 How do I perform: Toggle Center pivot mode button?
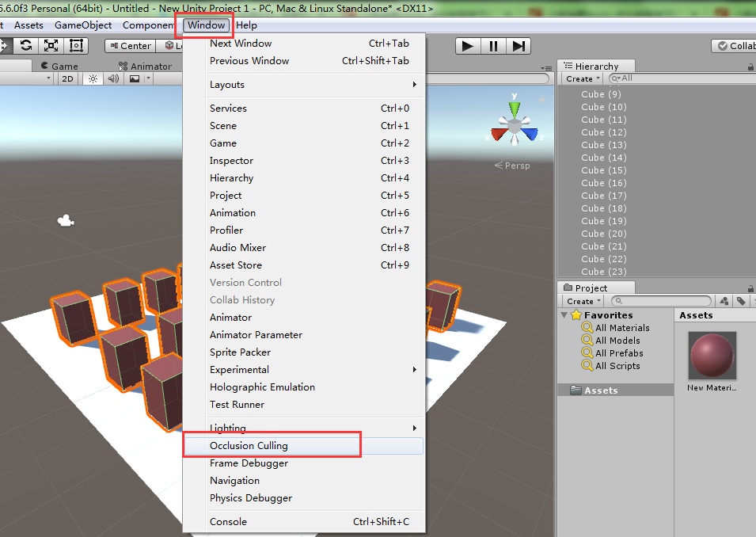point(130,46)
